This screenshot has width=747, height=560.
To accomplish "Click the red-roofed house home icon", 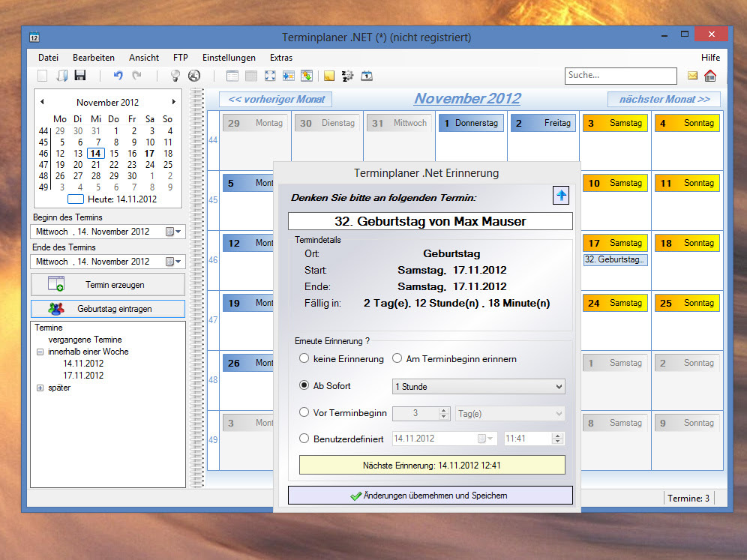I will tap(709, 76).
